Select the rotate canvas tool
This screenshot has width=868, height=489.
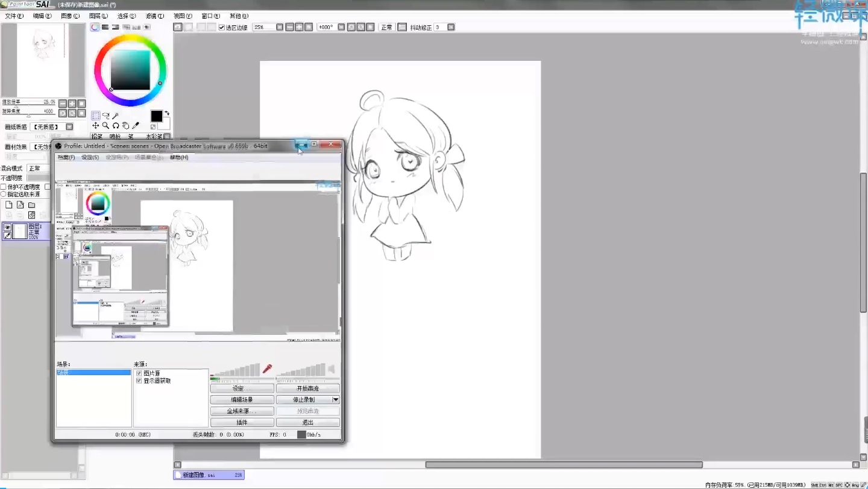(116, 126)
